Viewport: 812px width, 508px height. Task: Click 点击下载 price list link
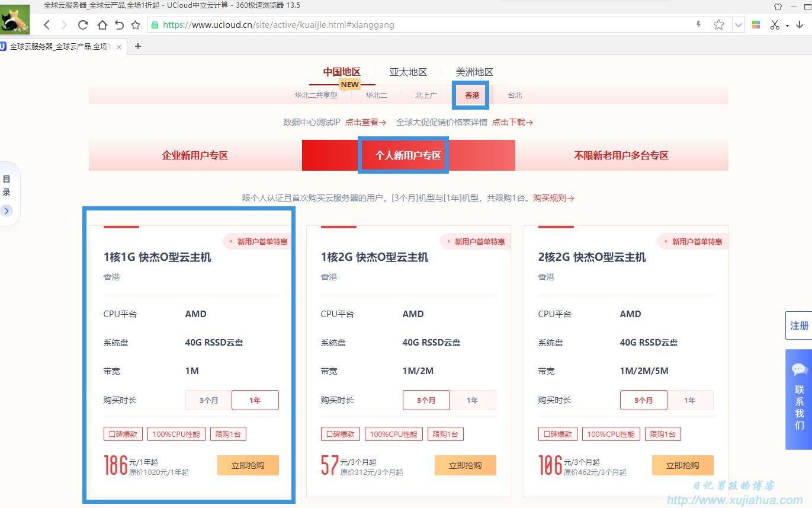click(512, 123)
